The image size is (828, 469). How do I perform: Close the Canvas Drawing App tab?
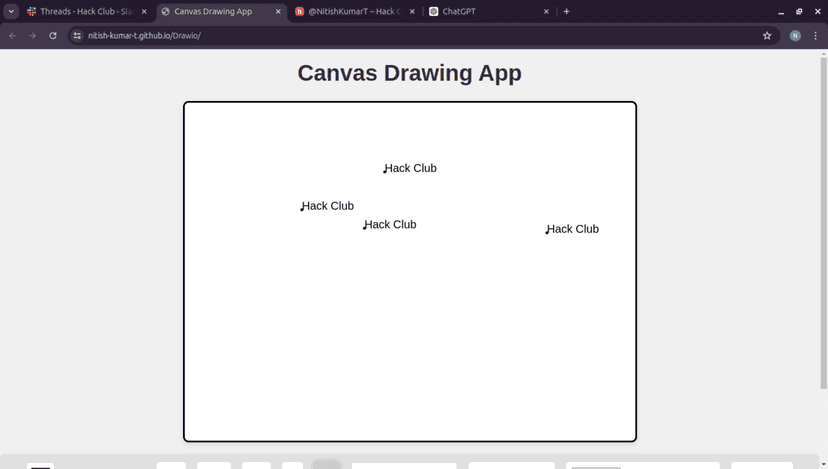pyautogui.click(x=278, y=11)
